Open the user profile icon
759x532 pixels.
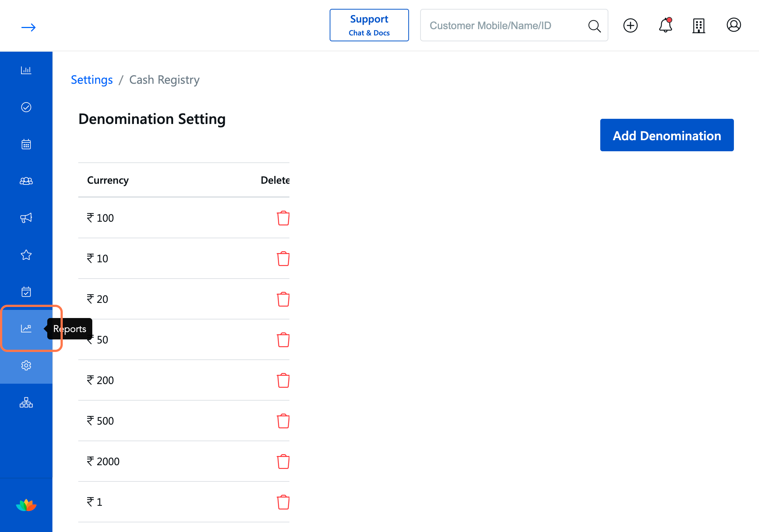[734, 25]
